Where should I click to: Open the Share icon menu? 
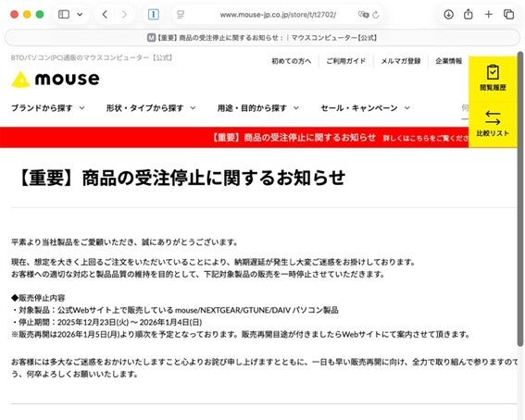click(x=469, y=14)
